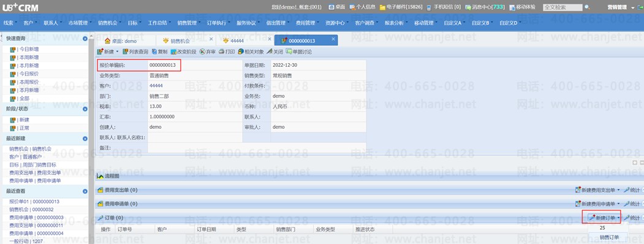Viewport: 644px width, 244px height.
Task: Open 市场管理 menu
Action: pyautogui.click(x=80, y=23)
